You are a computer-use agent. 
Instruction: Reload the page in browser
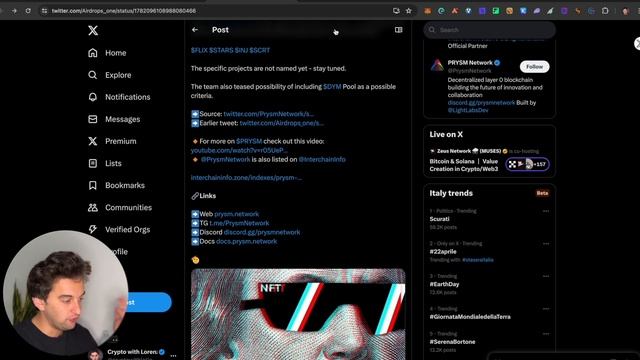(x=28, y=11)
